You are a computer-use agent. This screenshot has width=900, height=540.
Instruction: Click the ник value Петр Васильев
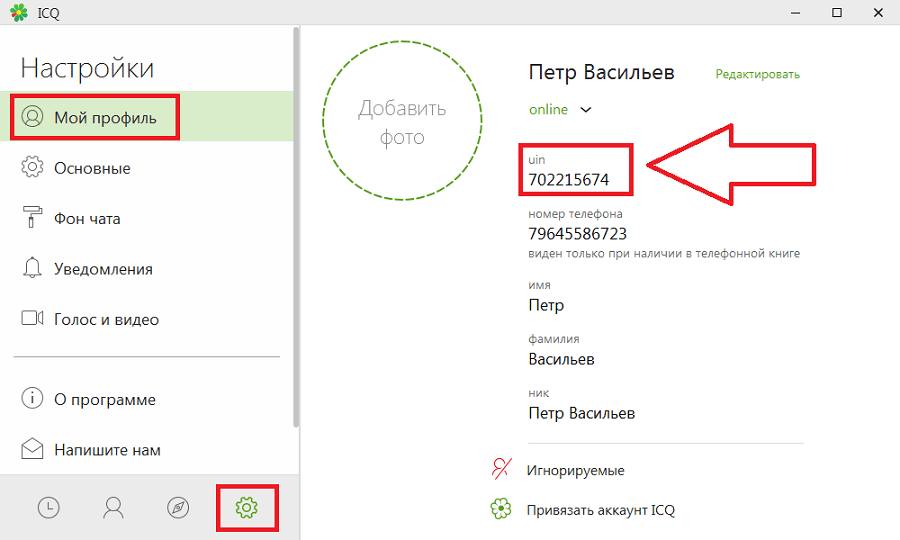(x=581, y=413)
